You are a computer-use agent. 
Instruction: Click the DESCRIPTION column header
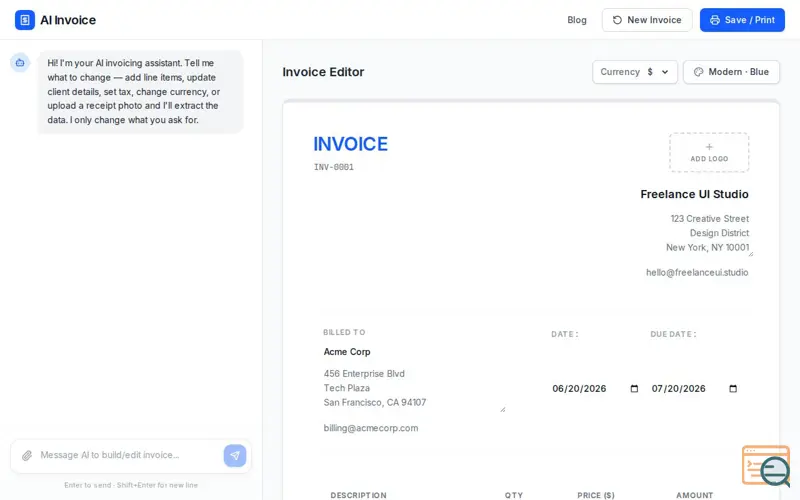[358, 495]
